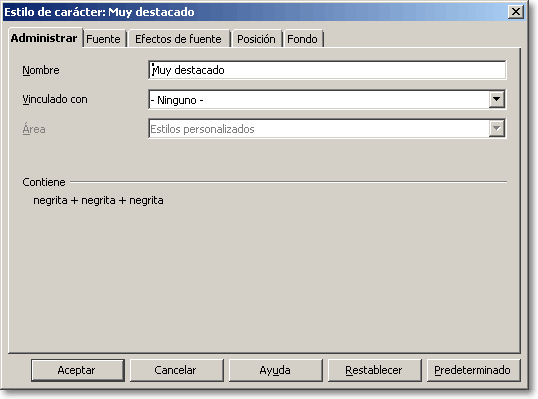Open the Fuente tab
Viewport: 538px width, 399px height.
click(x=103, y=39)
